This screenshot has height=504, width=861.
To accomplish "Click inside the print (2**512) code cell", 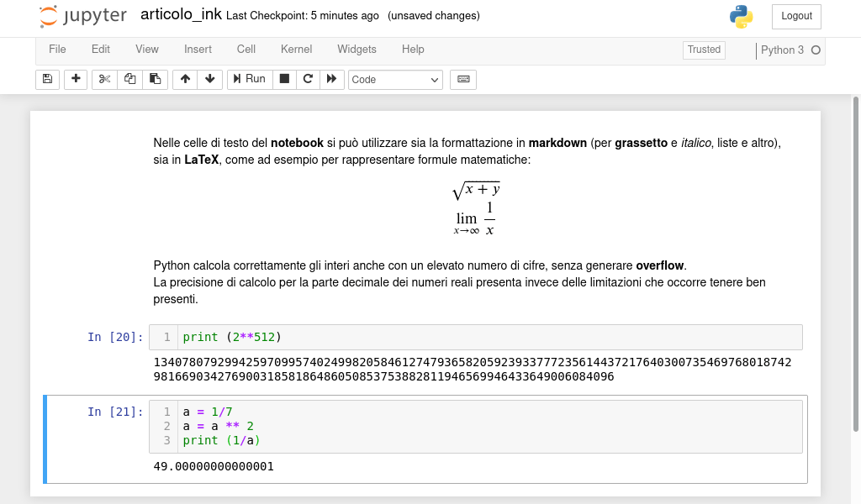I will [476, 337].
